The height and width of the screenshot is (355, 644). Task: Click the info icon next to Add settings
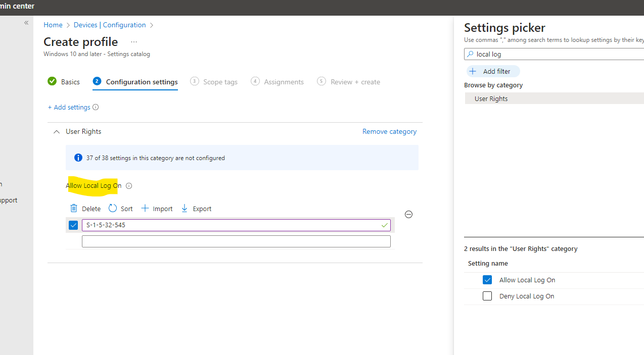[x=96, y=107]
